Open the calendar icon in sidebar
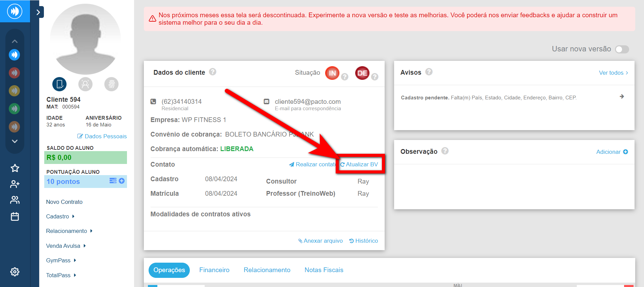Image resolution: width=644 pixels, height=287 pixels. (x=15, y=216)
